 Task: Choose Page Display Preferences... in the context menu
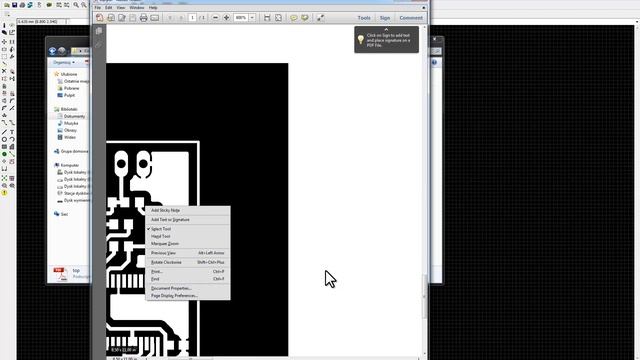point(188,296)
